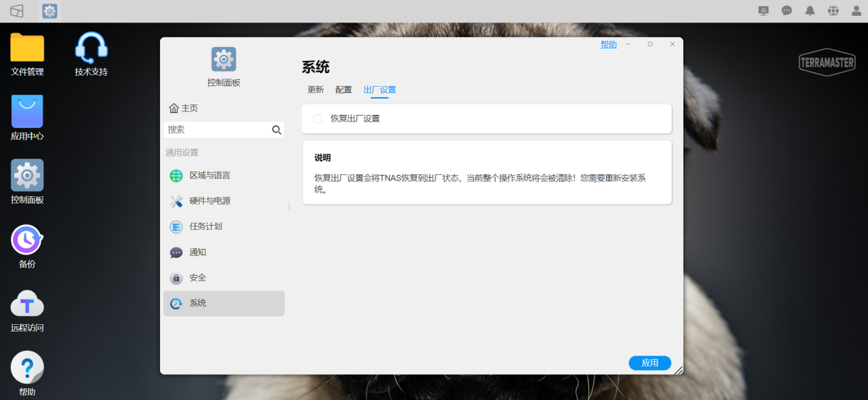
Task: Click the globe language icon in top bar
Action: click(833, 11)
